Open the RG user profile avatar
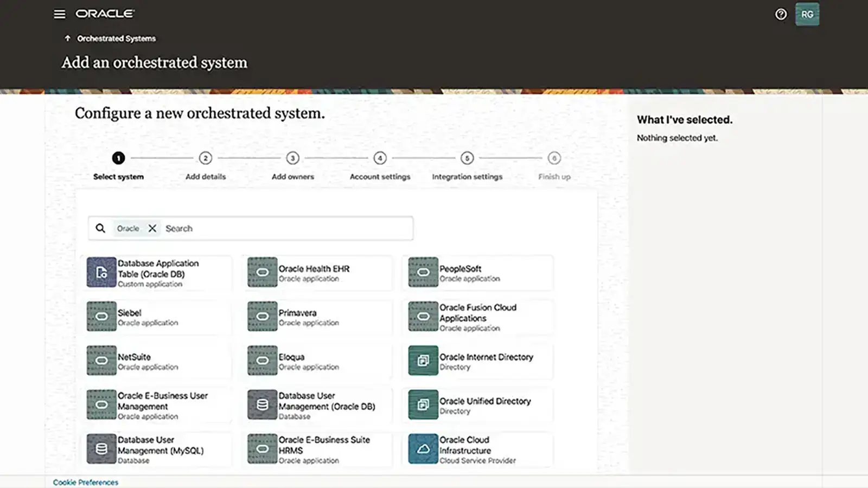Screen dimensions: 868x488 coord(807,14)
